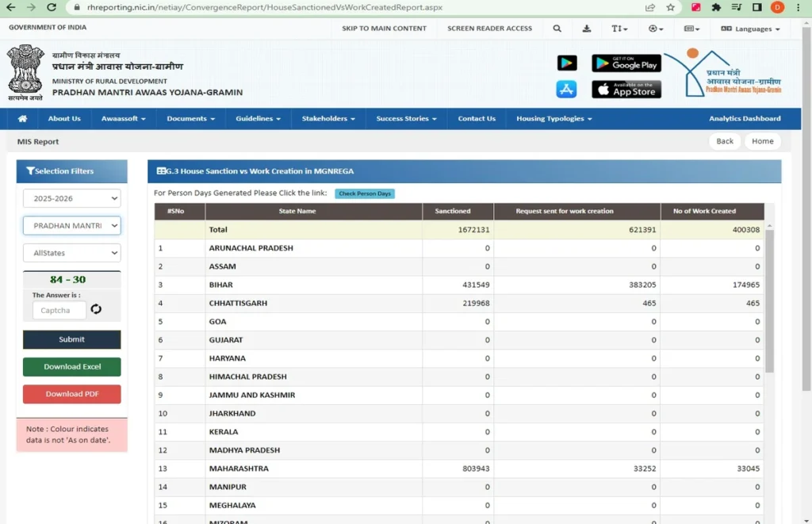
Task: Click the ARUNACHAL PRADESH state name
Action: point(251,248)
